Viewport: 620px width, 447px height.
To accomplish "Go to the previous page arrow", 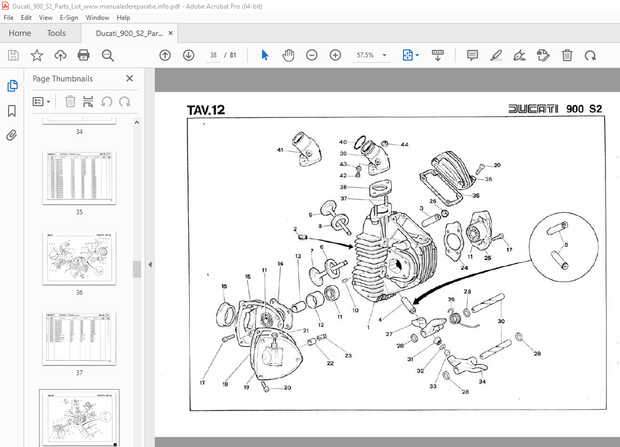I will (165, 56).
